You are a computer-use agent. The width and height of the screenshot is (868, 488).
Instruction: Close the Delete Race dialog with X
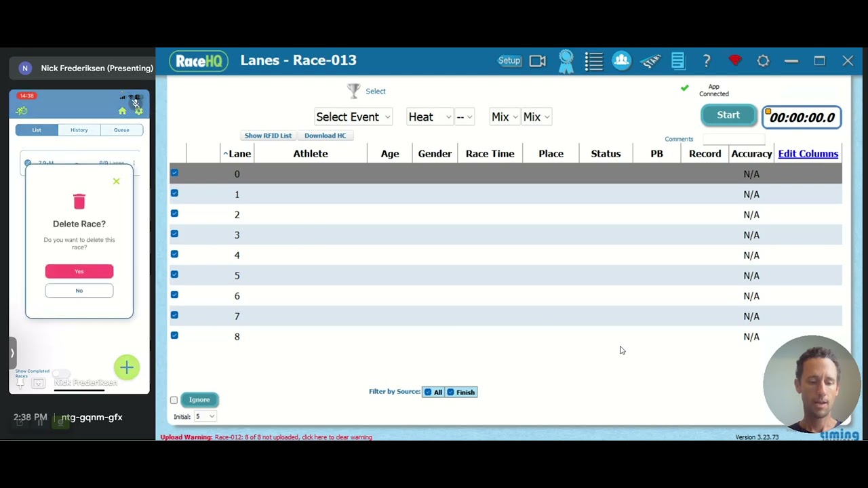tap(116, 181)
